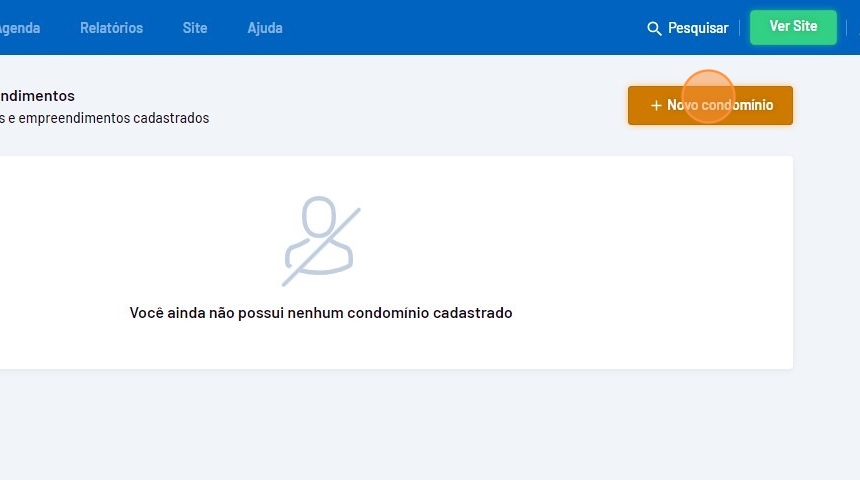Click the magnifying glass search icon

(x=654, y=29)
